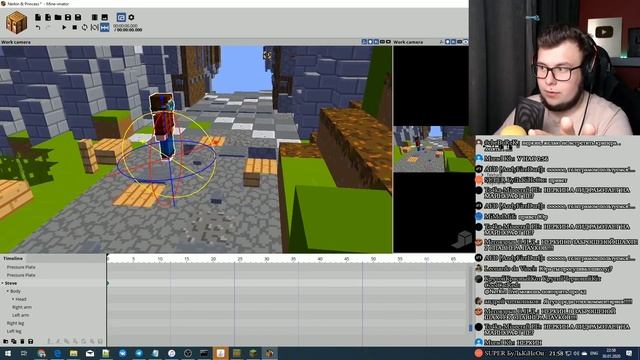Screen dimensions: 640x360
Task: Play the animation
Action: [x=64, y=27]
